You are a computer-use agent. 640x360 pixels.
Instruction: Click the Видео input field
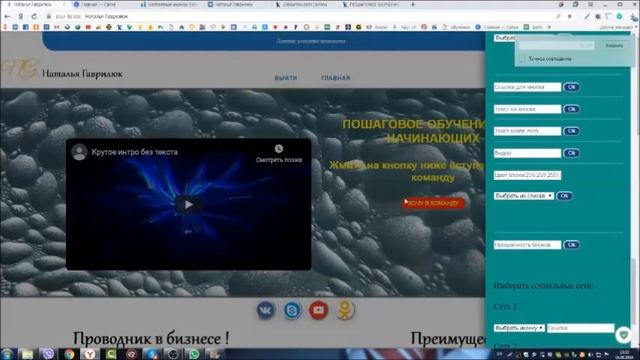tap(527, 153)
